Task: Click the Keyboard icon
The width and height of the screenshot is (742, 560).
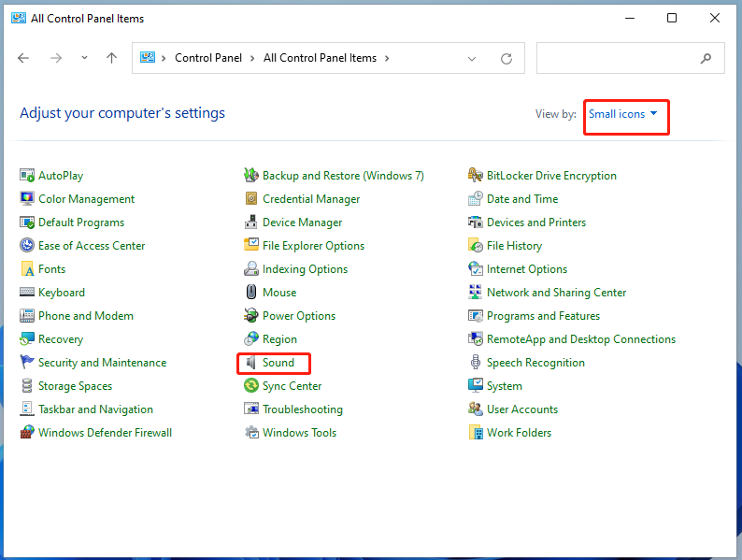Action: (x=27, y=292)
